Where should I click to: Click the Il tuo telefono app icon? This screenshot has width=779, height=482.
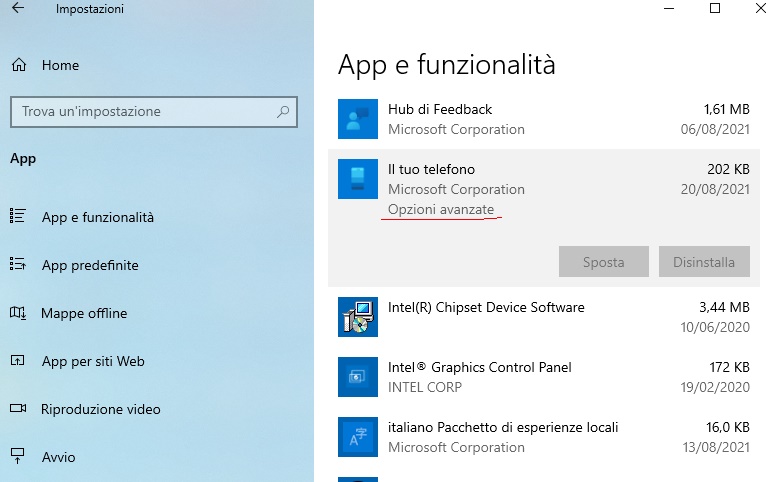[x=358, y=179]
